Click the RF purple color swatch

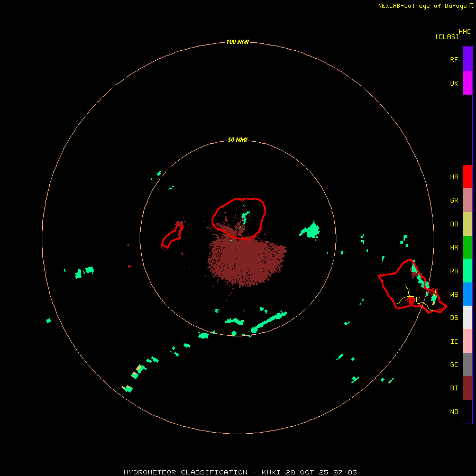click(x=467, y=59)
